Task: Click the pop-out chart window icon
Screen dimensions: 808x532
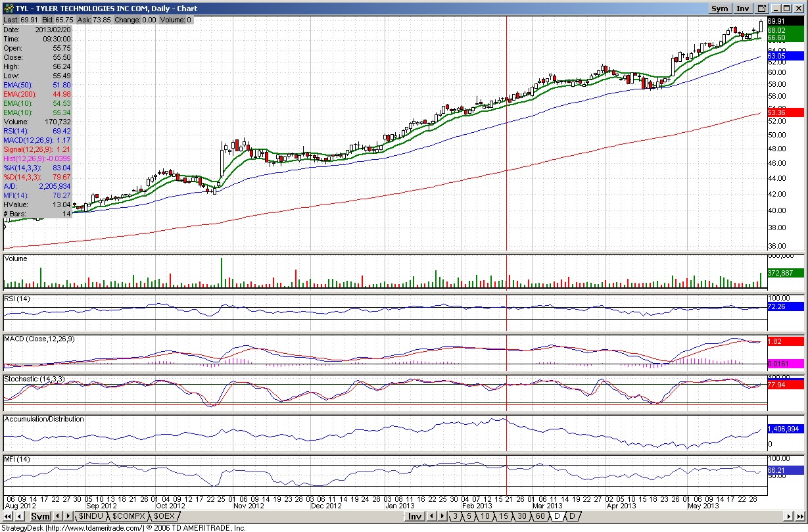Action: pyautogui.click(x=762, y=9)
